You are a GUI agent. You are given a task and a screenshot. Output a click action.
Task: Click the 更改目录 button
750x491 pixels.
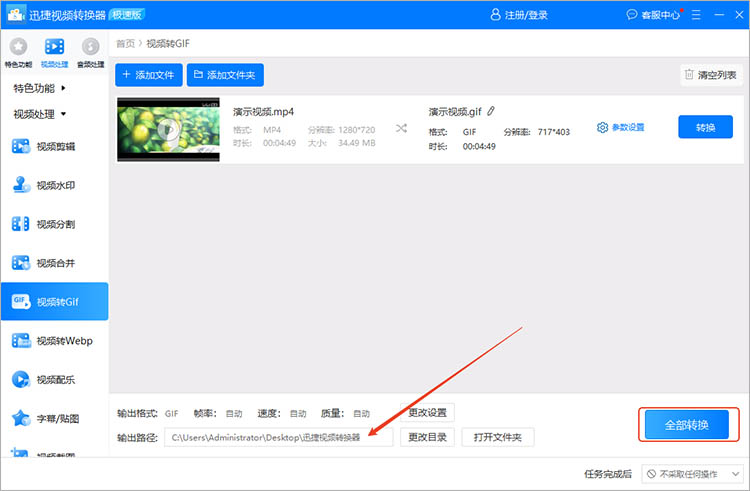[427, 437]
